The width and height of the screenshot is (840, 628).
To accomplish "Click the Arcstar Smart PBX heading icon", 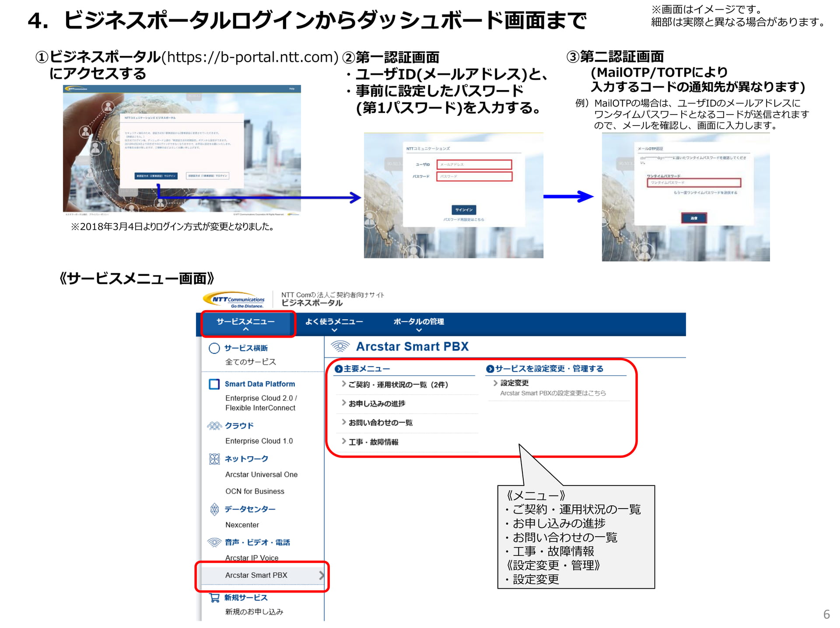I will [x=340, y=346].
